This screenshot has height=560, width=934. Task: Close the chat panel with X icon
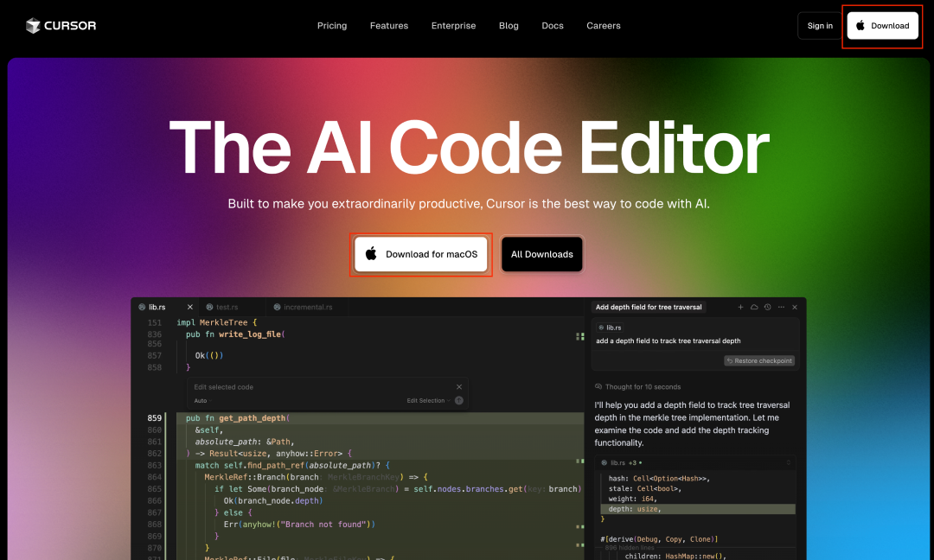[x=795, y=307]
